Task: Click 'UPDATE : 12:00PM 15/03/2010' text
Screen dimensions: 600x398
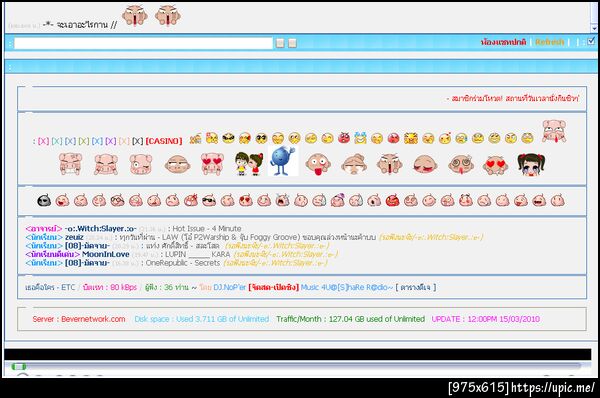Action: coord(486,319)
